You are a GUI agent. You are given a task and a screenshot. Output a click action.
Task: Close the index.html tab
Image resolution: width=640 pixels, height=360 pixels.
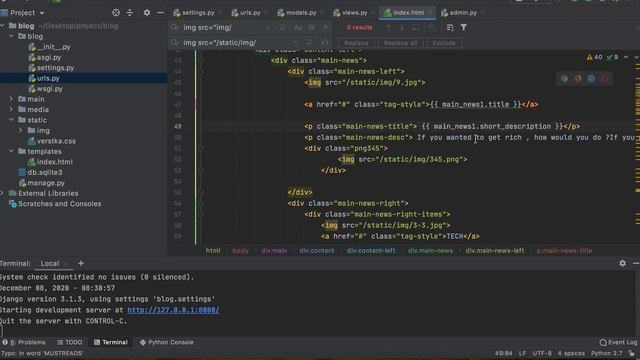point(430,13)
